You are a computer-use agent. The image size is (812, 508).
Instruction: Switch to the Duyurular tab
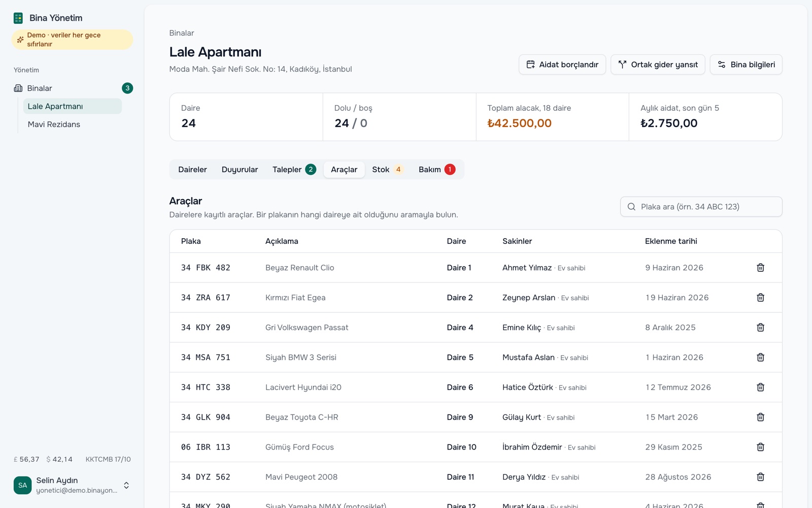[240, 170]
